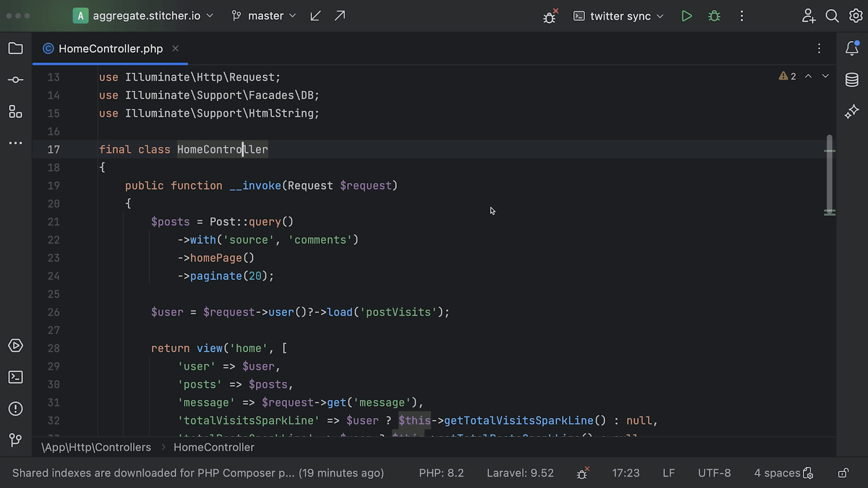This screenshot has height=488, width=868.
Task: Open the Git tool window
Action: click(15, 440)
